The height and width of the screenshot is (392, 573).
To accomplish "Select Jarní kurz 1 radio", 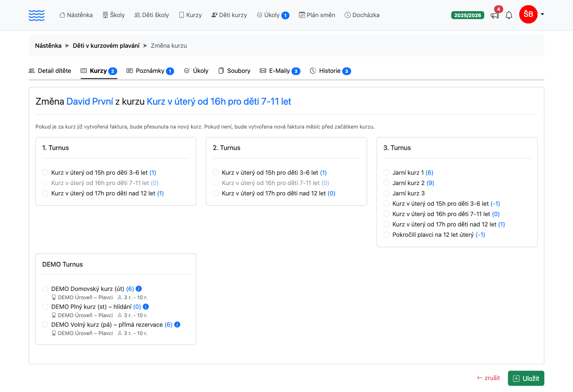I will (x=386, y=173).
